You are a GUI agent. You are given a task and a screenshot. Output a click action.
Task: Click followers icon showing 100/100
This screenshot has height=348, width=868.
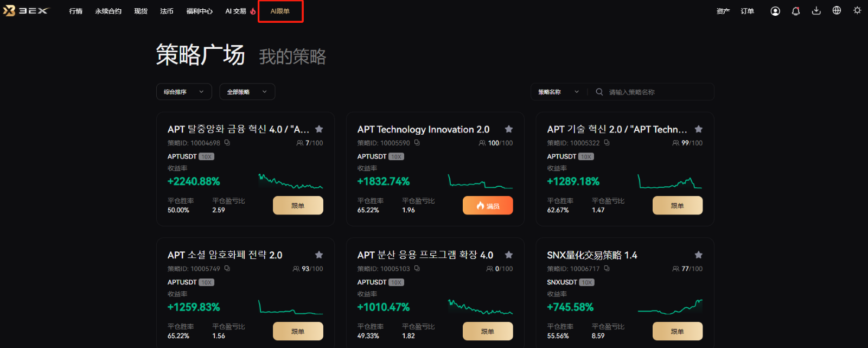click(x=482, y=143)
